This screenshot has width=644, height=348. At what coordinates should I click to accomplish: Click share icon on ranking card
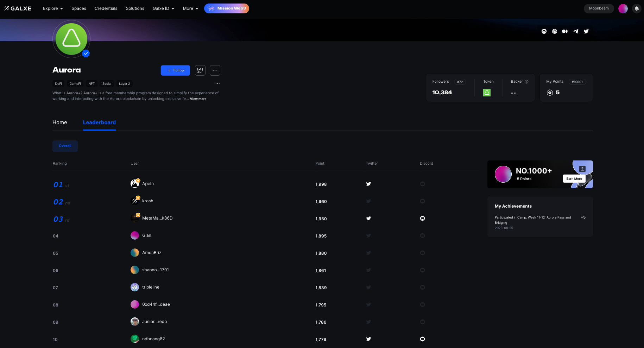tap(582, 169)
